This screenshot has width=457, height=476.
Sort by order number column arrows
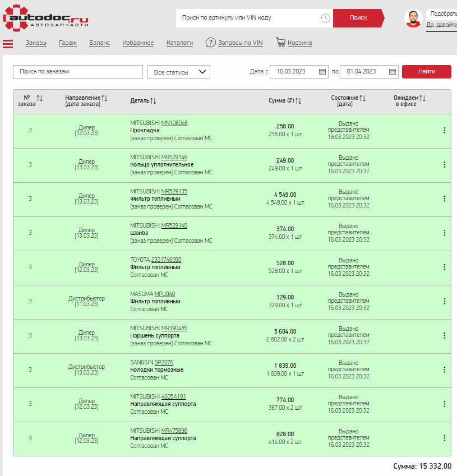[39, 98]
